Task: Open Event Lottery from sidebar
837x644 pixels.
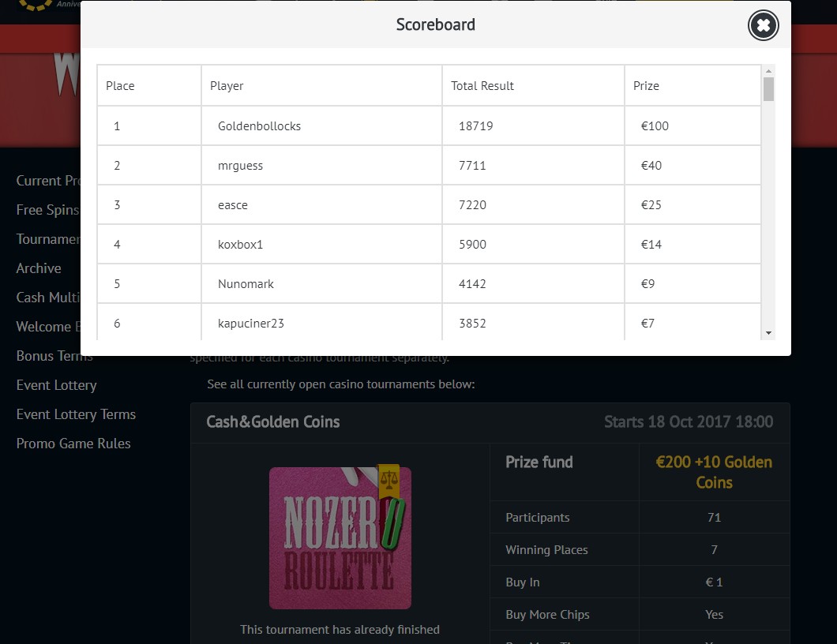Action: click(56, 385)
